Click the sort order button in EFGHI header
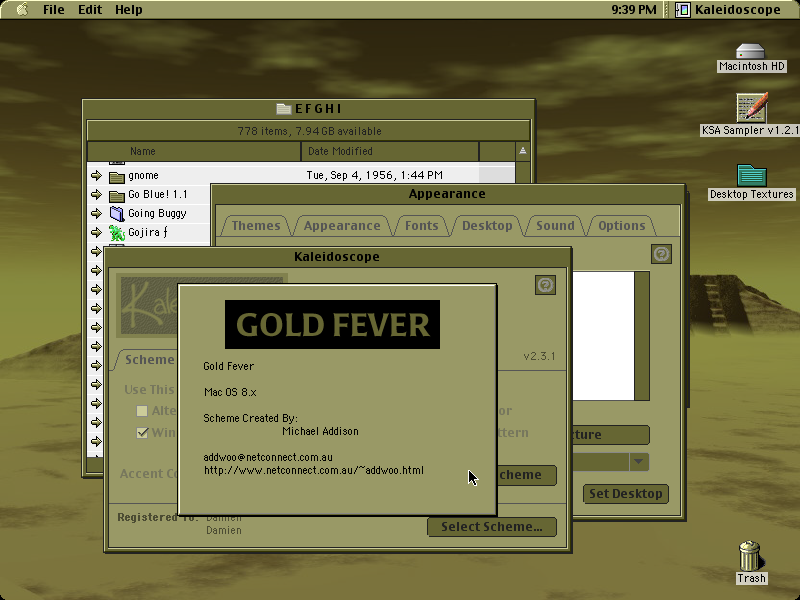800x600 pixels. pyautogui.click(x=522, y=151)
